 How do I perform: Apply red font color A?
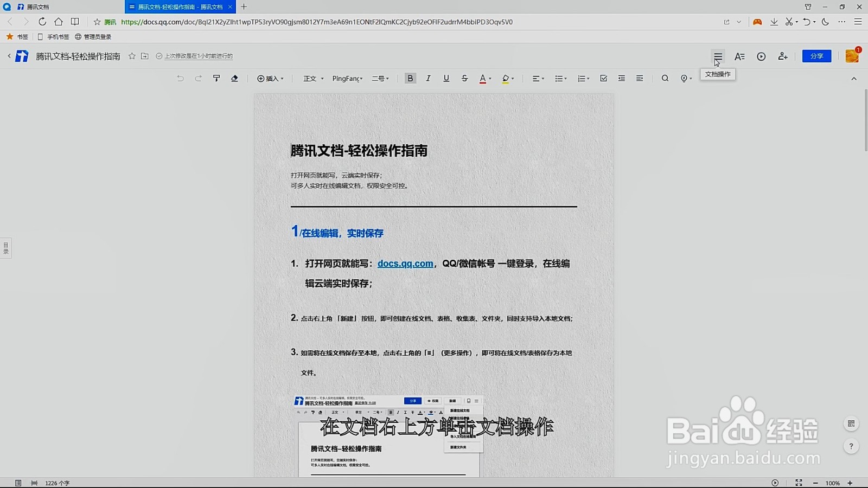tap(483, 79)
